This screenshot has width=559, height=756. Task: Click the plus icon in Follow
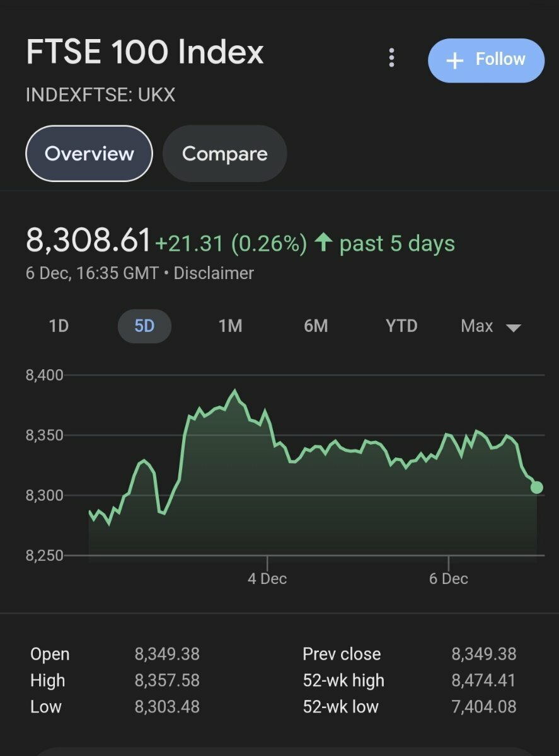pos(454,60)
